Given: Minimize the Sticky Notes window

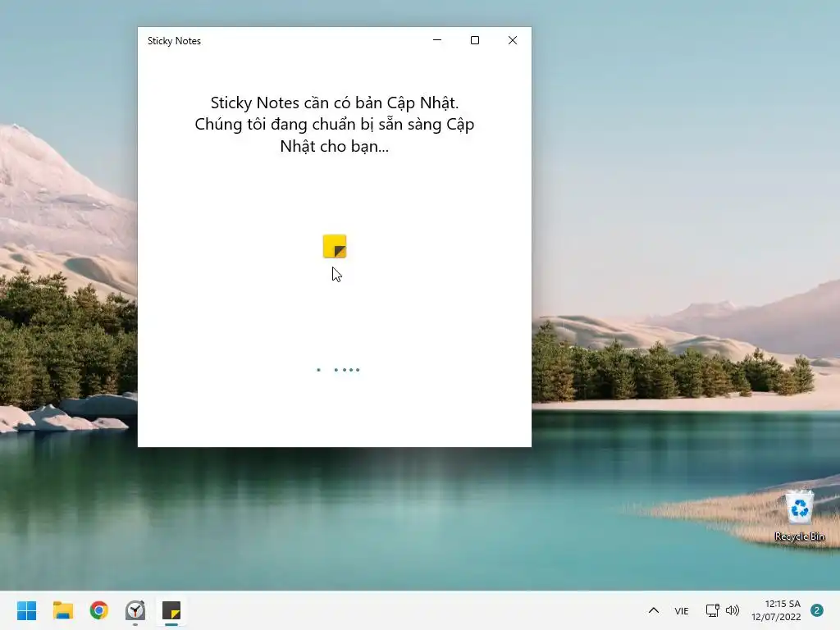Looking at the screenshot, I should (x=437, y=40).
